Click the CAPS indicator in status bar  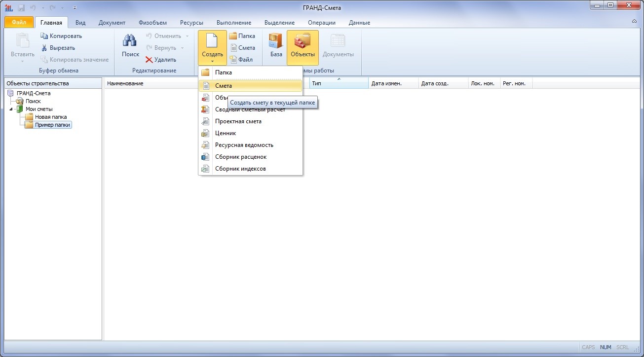pyautogui.click(x=588, y=347)
